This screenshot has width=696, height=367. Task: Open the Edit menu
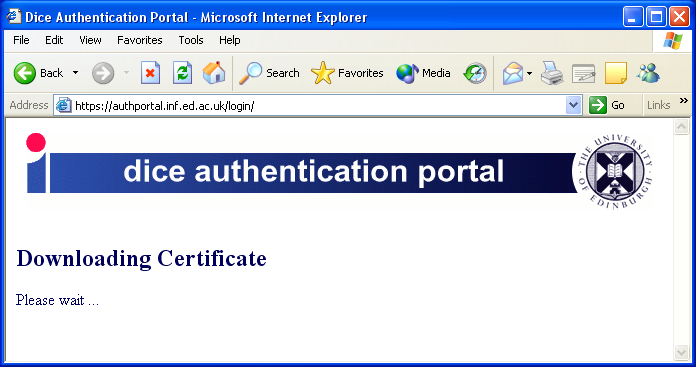54,40
